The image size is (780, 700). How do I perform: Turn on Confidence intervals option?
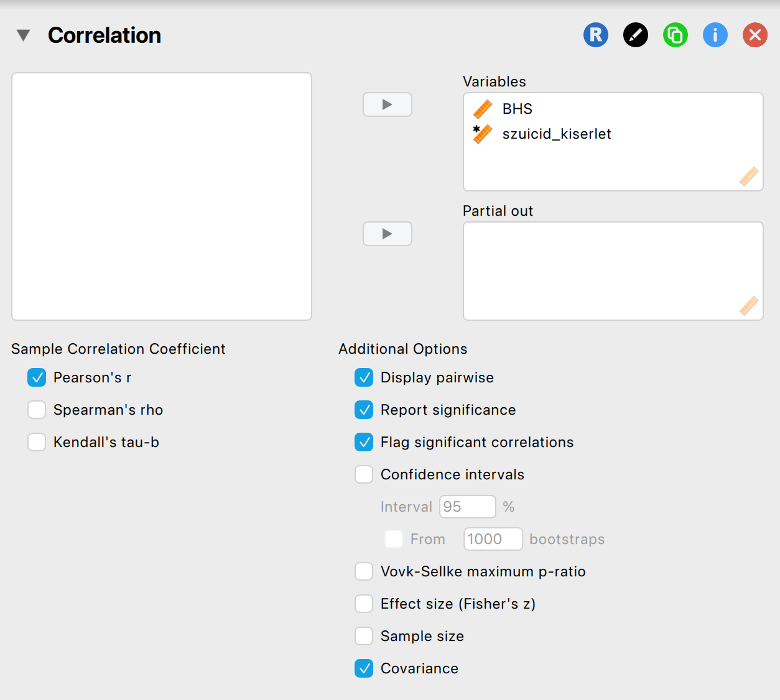pos(364,474)
